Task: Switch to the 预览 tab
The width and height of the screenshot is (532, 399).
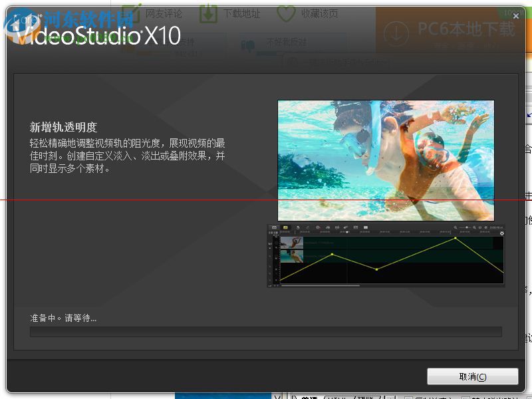Action: point(361,395)
